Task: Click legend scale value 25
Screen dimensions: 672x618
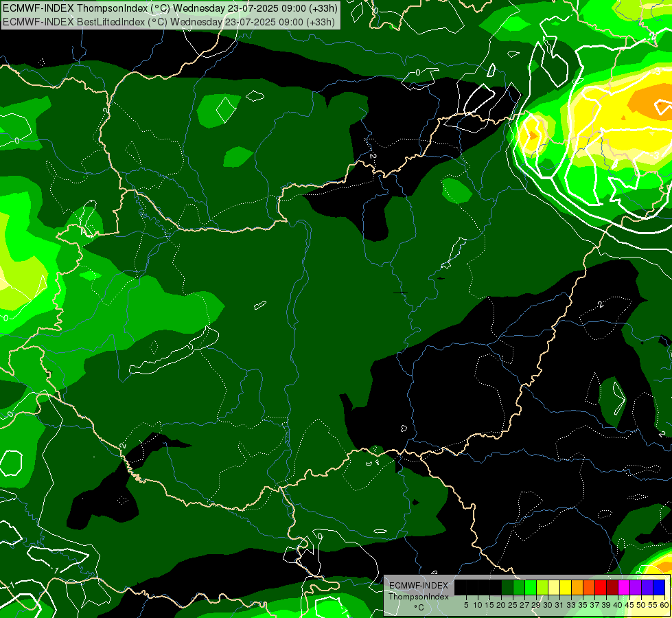Action: click(513, 605)
